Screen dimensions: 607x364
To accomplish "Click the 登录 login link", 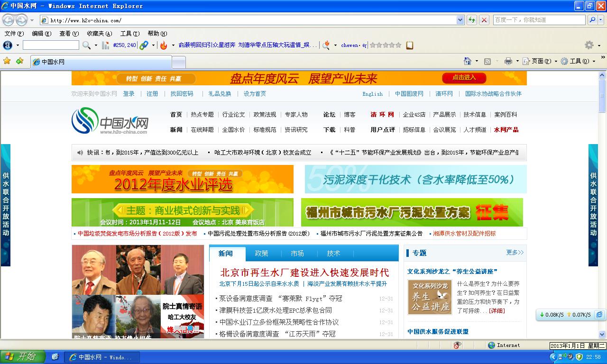I will tap(129, 94).
